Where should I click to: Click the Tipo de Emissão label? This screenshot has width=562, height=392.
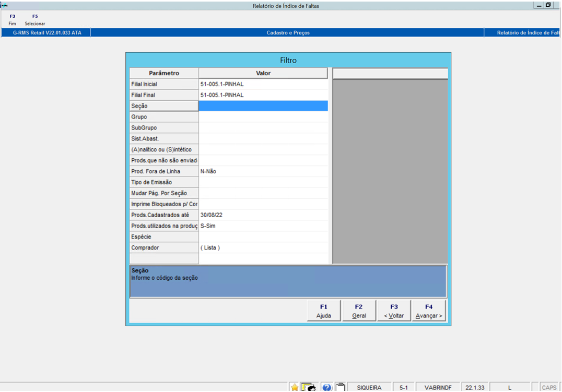[x=164, y=182]
